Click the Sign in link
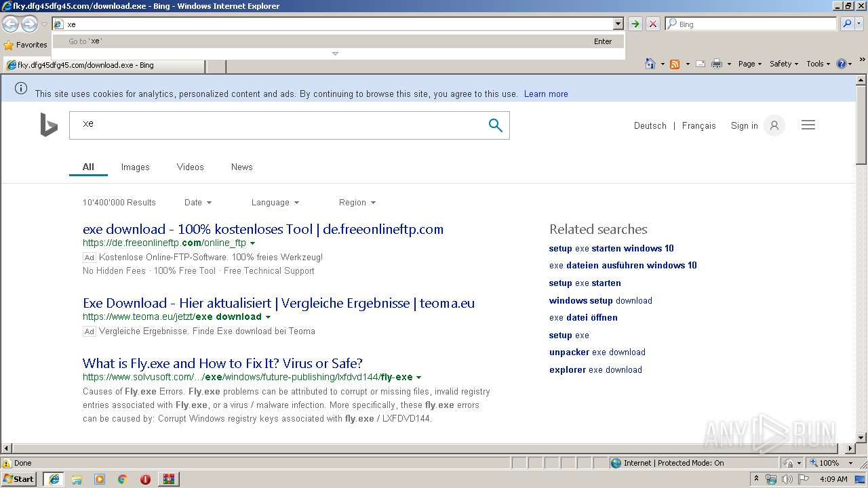The height and width of the screenshot is (488, 868). point(745,125)
